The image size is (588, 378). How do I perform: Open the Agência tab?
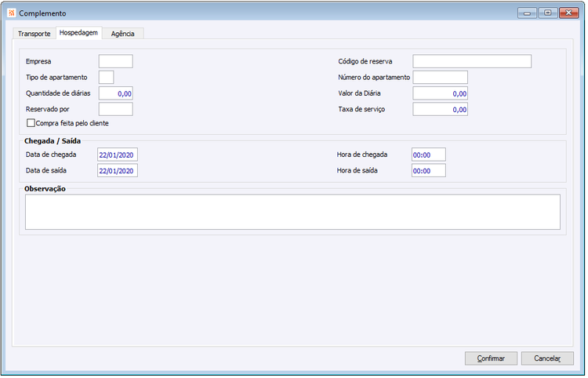point(122,34)
